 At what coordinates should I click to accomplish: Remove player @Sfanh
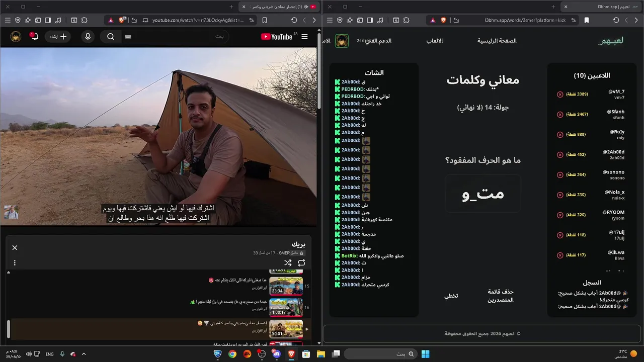click(560, 115)
